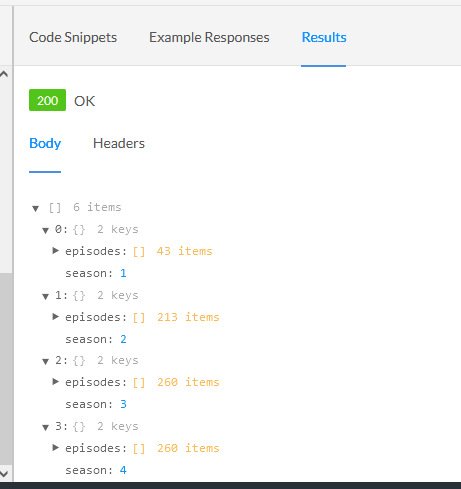Expand episodes array with 43 items
The height and width of the screenshot is (489, 461).
56,250
